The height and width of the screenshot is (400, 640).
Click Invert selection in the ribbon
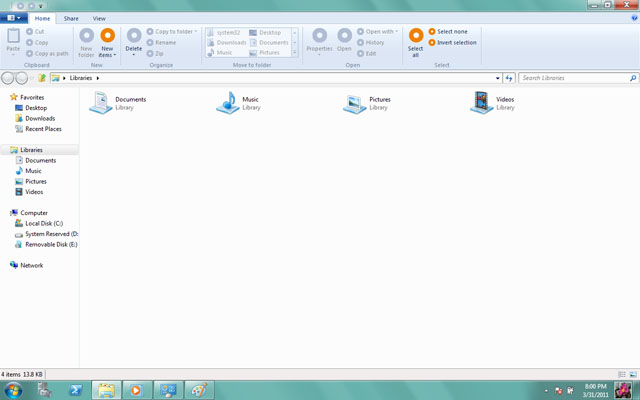pos(455,43)
